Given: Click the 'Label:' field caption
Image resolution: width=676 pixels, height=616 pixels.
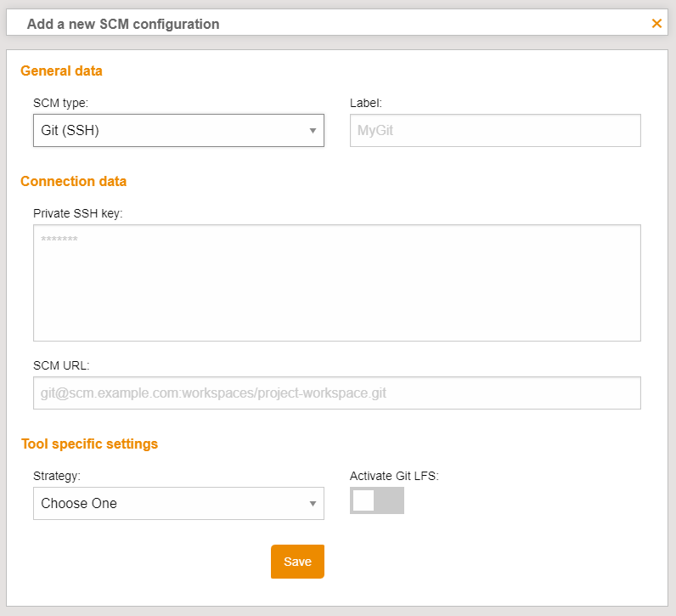Looking at the screenshot, I should tap(366, 103).
